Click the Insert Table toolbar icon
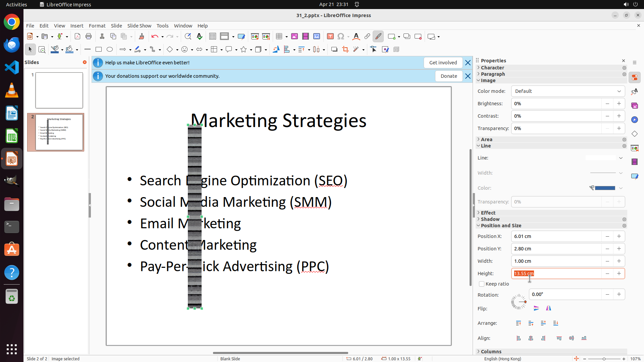 pos(279,37)
